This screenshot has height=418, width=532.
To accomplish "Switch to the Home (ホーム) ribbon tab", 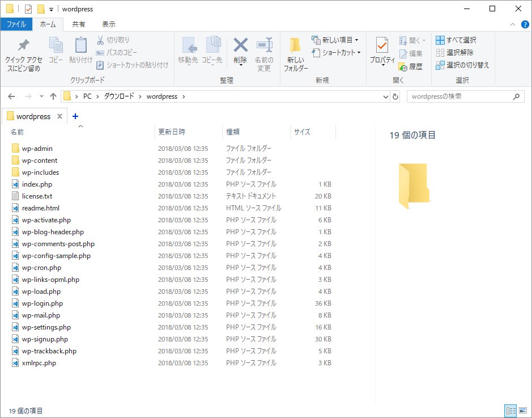I will (x=48, y=24).
